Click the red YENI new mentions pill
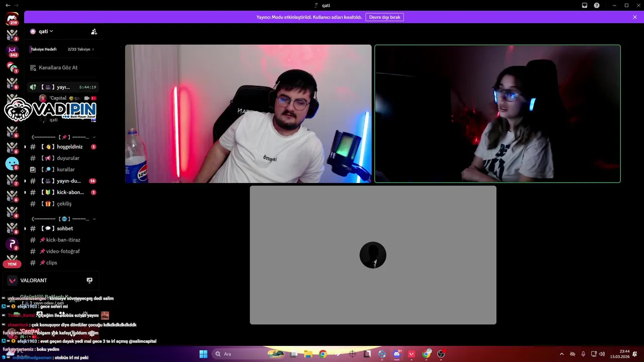This screenshot has width=644, height=362. 12,264
